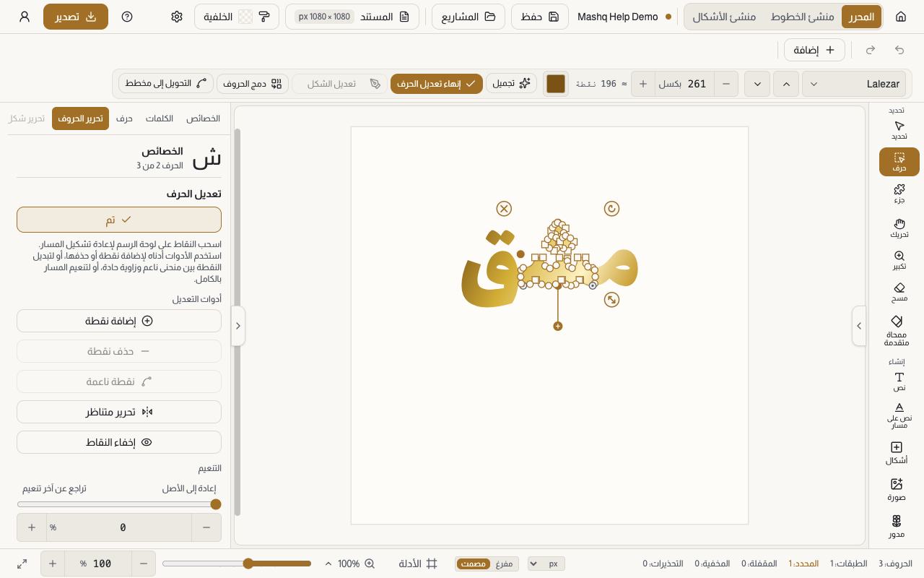The width and height of the screenshot is (924, 578).
Task: Open help question mark icon
Action: pyautogui.click(x=127, y=17)
